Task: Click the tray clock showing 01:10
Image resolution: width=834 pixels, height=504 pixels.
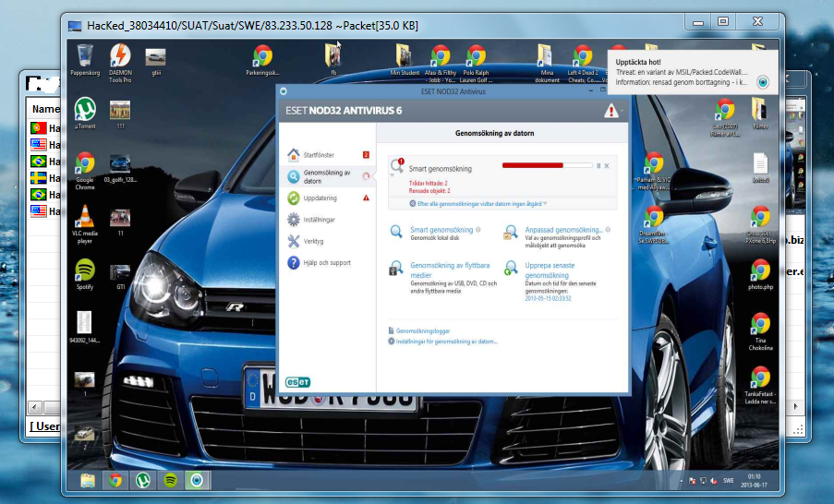Action: pos(755,481)
